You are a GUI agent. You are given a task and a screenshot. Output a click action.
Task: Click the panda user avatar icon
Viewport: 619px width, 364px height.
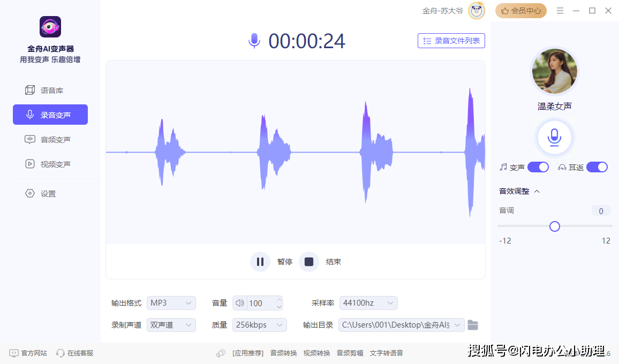(476, 11)
